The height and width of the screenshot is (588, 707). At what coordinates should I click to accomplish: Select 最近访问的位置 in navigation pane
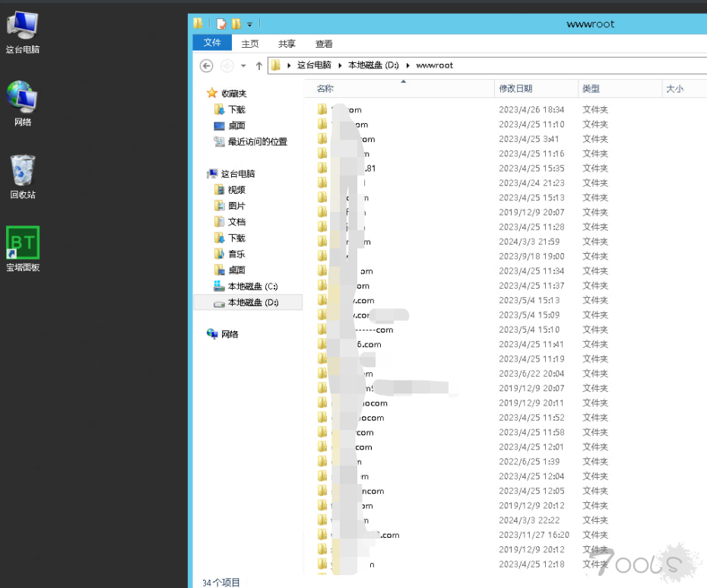click(x=258, y=141)
